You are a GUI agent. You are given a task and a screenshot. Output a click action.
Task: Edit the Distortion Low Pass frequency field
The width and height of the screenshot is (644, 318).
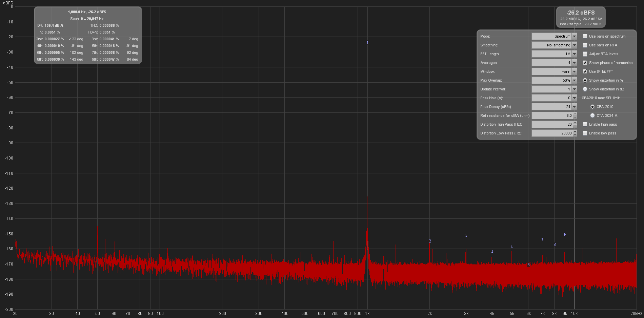(552, 133)
